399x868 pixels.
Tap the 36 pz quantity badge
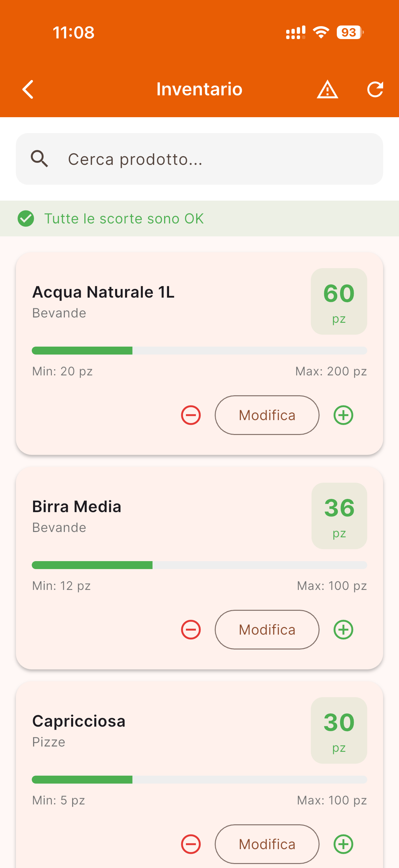click(x=339, y=516)
